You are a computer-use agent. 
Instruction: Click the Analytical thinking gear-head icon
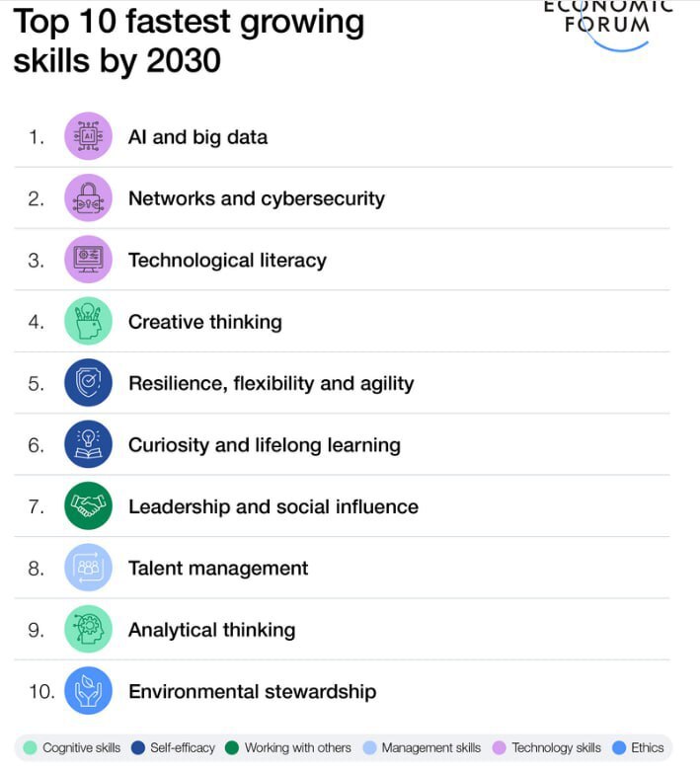click(89, 630)
